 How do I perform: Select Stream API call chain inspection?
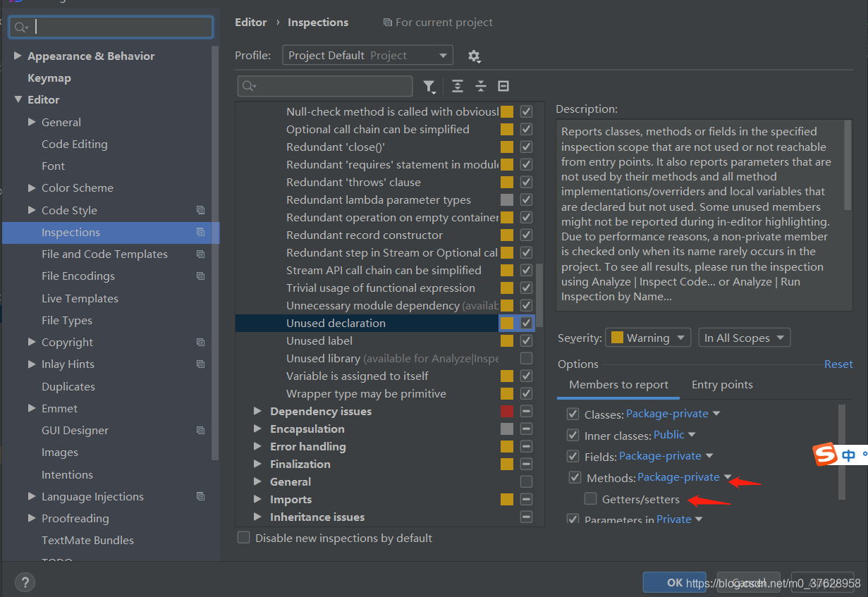point(384,270)
